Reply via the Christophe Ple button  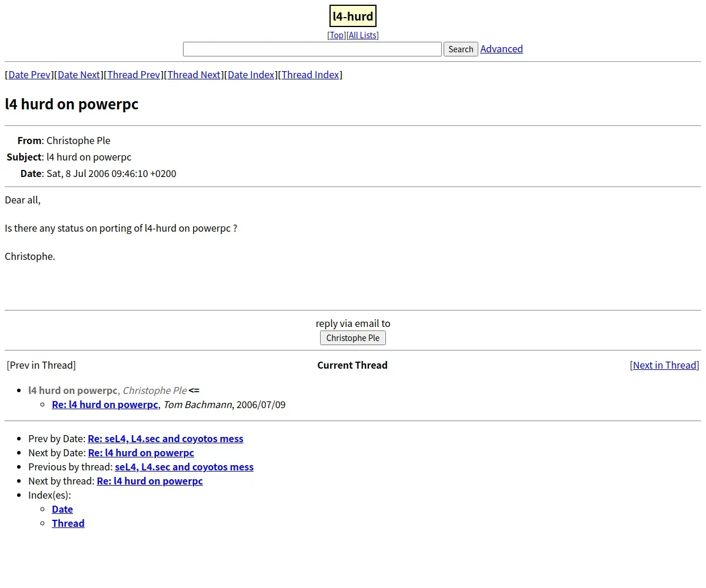coord(353,338)
